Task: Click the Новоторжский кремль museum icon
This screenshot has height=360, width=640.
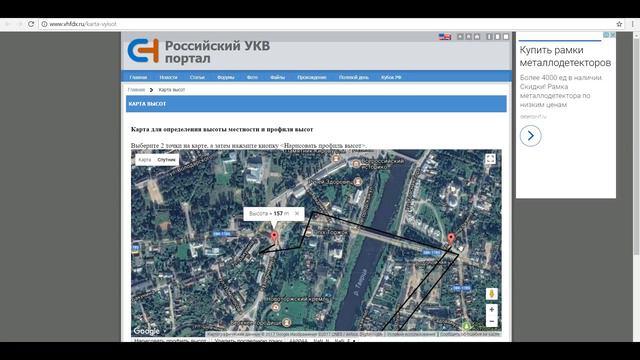Action: point(276,307)
